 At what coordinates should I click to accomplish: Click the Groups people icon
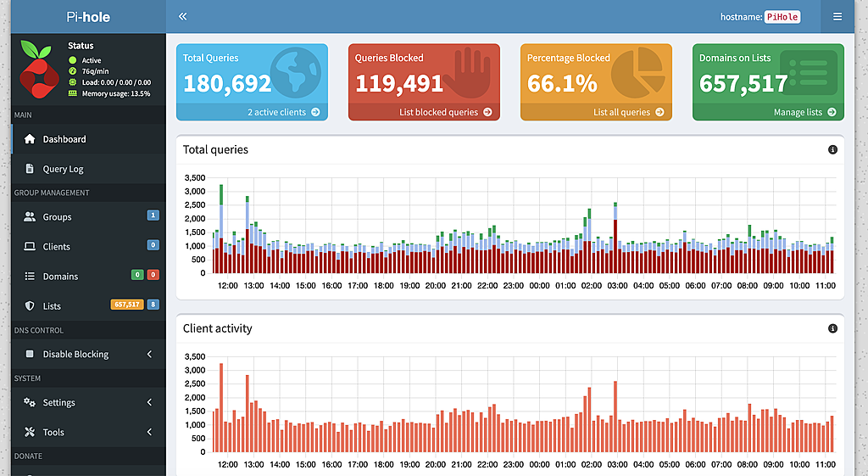[30, 216]
